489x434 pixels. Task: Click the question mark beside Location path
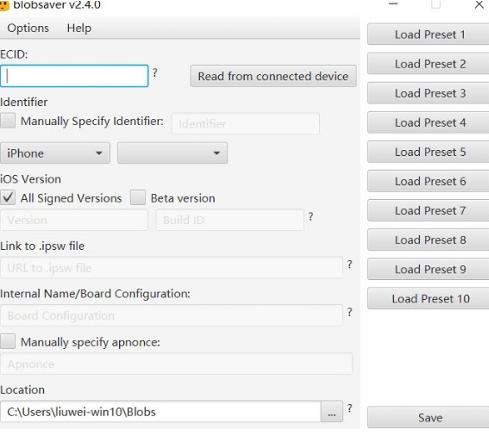click(x=349, y=408)
